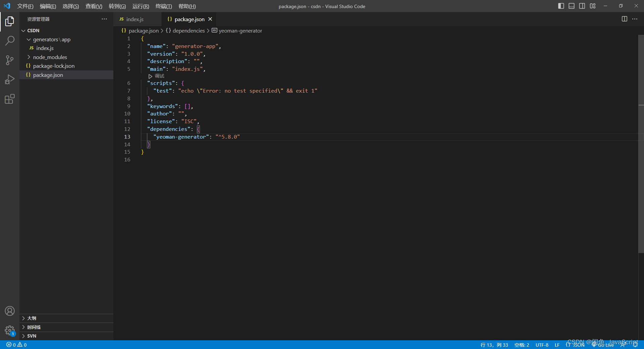Screen dimensions: 644x349
Task: Toggle the secondary side bar layout icon
Action: pos(582,6)
